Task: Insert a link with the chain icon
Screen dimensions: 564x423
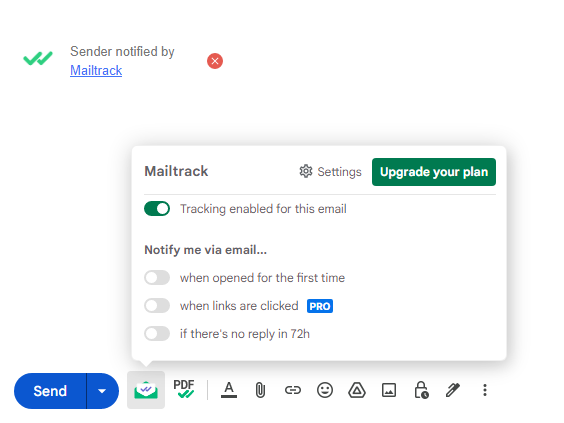Action: [x=292, y=390]
